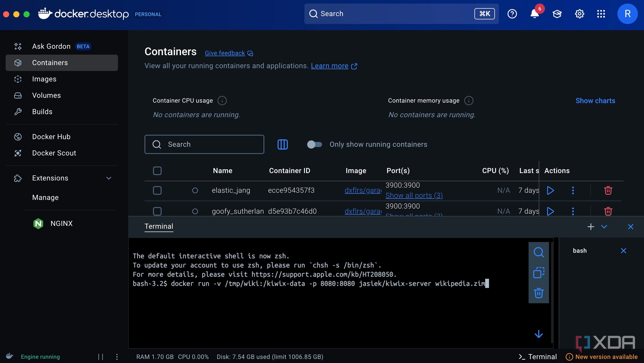Click container ID d5e93b7c46d0
The width and height of the screenshot is (644, 363).
[292, 211]
